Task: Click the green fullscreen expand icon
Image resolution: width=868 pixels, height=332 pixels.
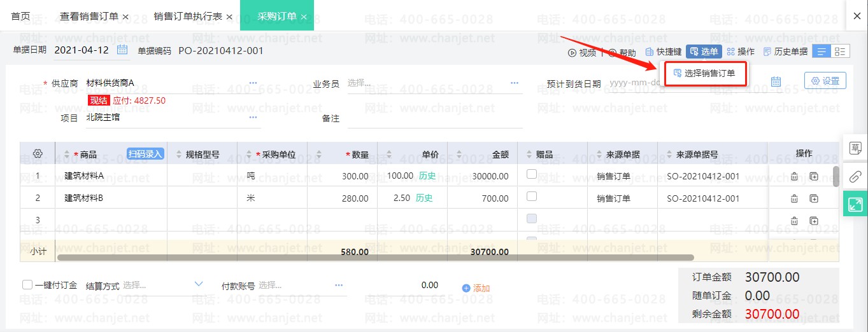Action: pos(855,205)
